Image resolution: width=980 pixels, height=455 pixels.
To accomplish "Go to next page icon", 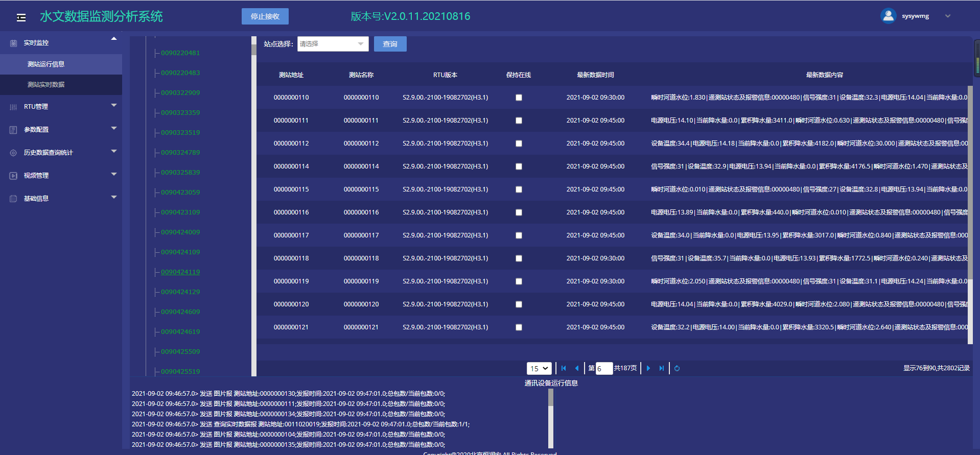I will (x=648, y=368).
